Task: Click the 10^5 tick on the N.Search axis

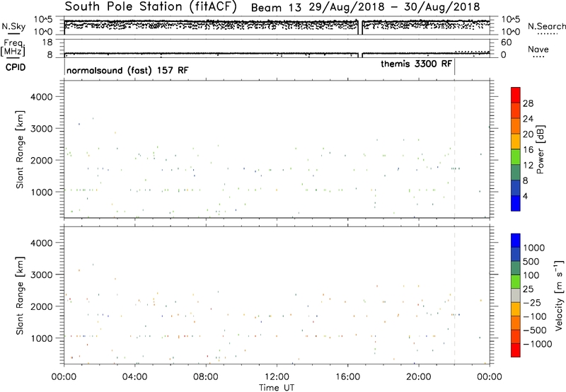Action: point(511,19)
